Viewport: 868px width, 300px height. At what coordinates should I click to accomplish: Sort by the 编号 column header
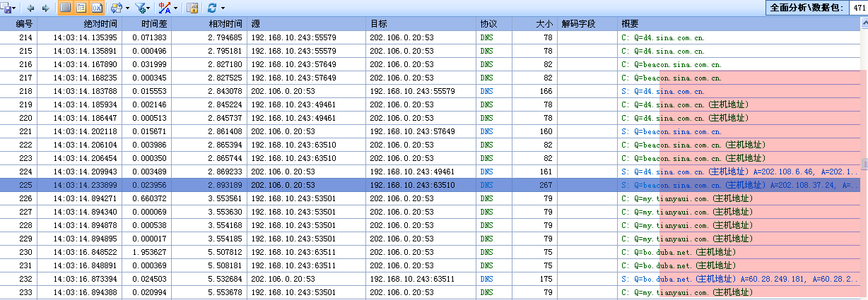[x=19, y=23]
